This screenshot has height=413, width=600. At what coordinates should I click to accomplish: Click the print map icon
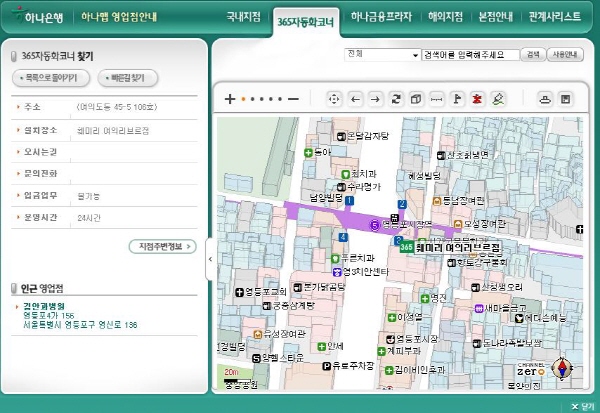pyautogui.click(x=545, y=99)
